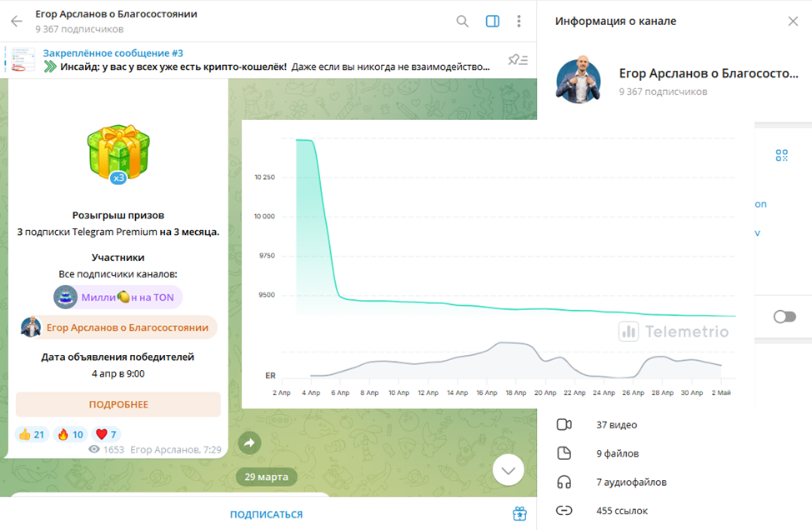Jump to bottom with down chevron button
The height and width of the screenshot is (530, 812).
pyautogui.click(x=508, y=470)
